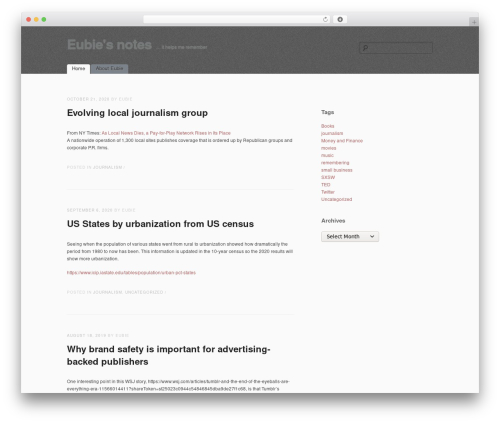The width and height of the screenshot is (500, 423).
Task: Click the Tags sidebar heading
Action: (328, 112)
